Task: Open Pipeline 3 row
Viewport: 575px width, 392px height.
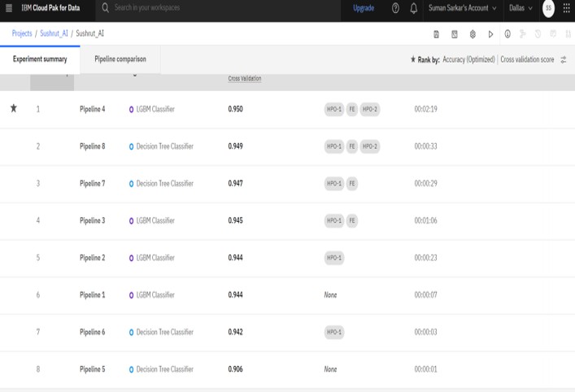Action: [288, 220]
